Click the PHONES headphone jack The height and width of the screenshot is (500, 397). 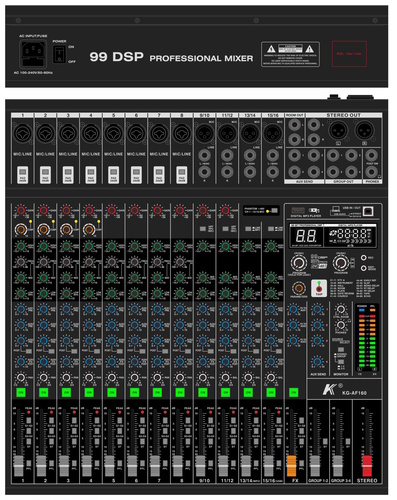(371, 172)
